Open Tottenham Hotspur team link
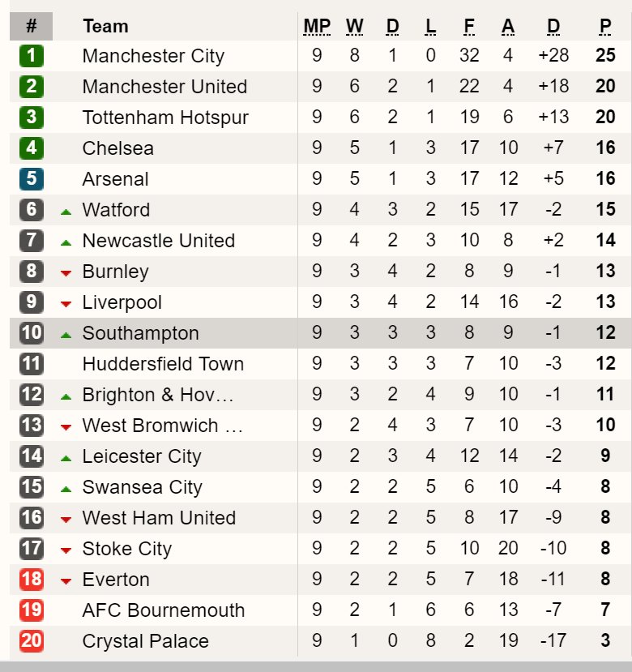 [x=165, y=118]
